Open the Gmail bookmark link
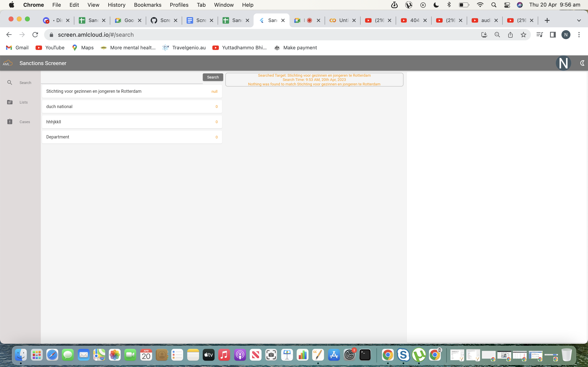Screen dimensions: 588x367 [17, 48]
